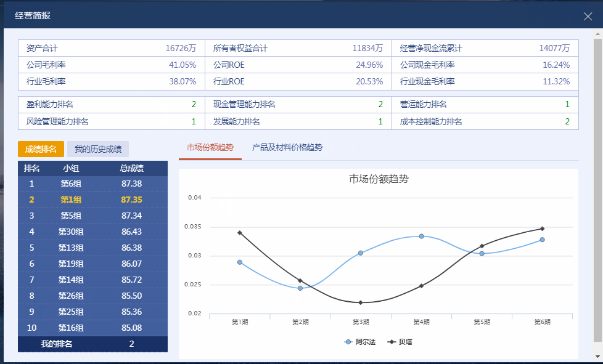Click 公司现金毛利率 value 16.24%
Image resolution: width=603 pixels, height=364 pixels.
point(556,65)
